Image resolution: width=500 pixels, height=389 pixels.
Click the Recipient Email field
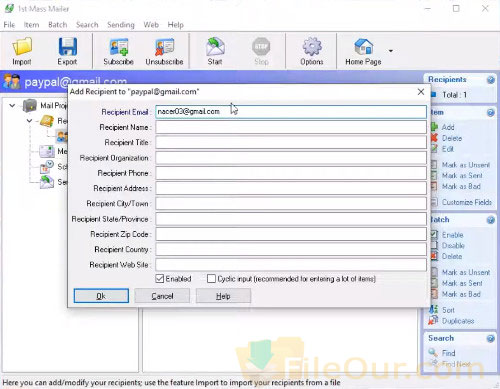291,112
